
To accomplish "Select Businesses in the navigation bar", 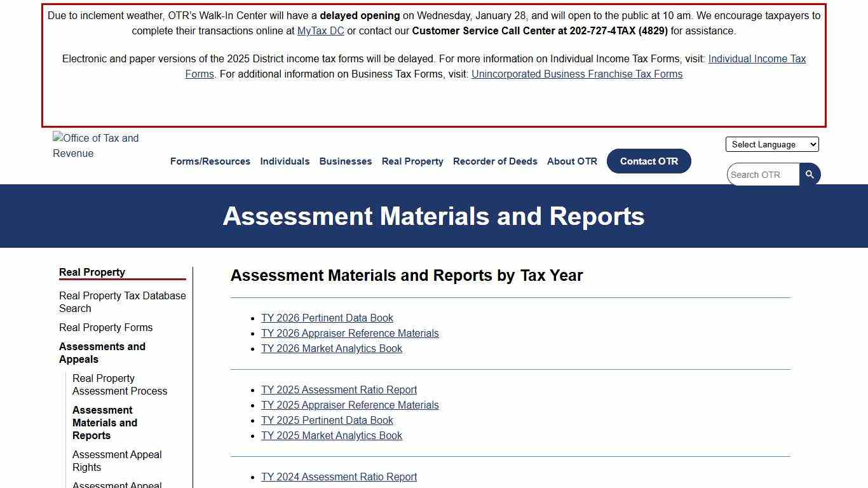I will [x=345, y=161].
